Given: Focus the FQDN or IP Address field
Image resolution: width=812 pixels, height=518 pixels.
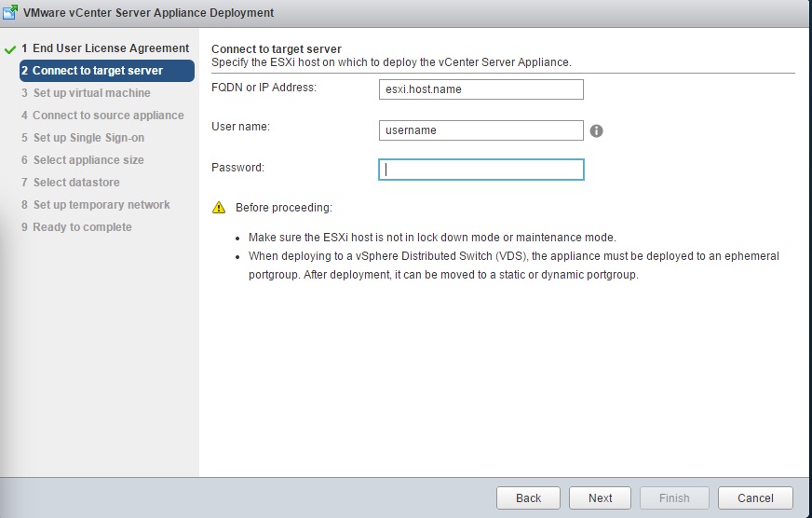Looking at the screenshot, I should 480,89.
